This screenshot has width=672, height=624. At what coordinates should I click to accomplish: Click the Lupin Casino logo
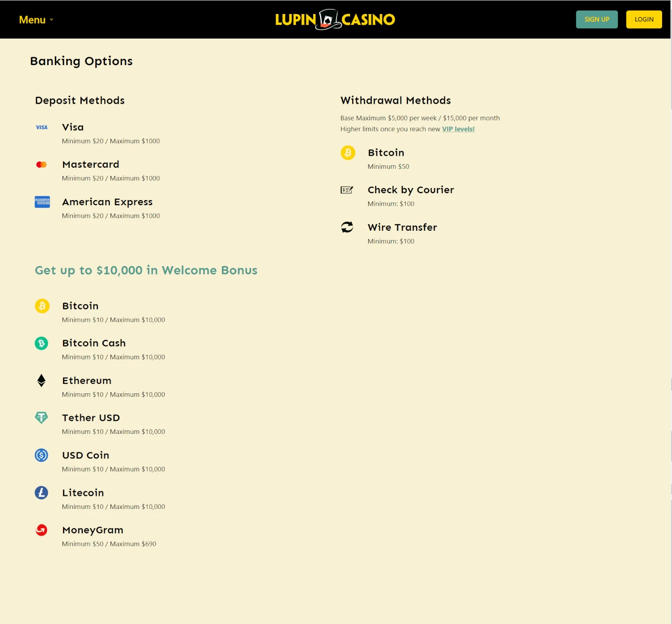coord(335,19)
